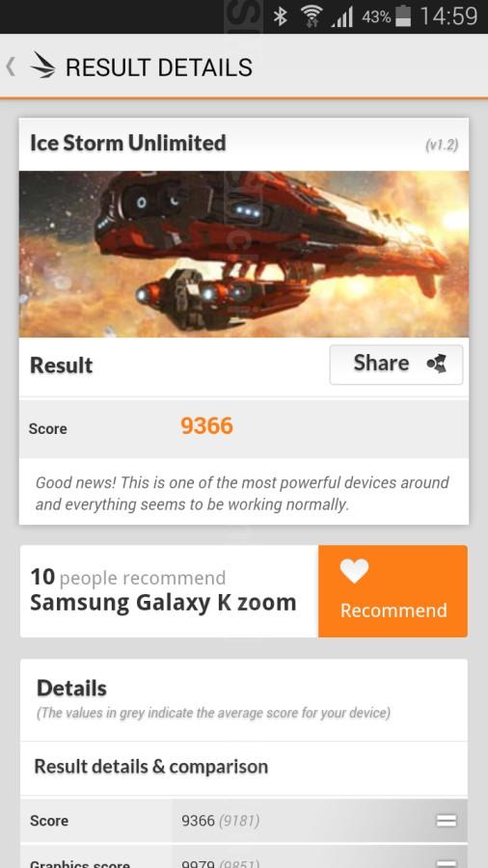Tap the orange 9366 score value
Viewport: 488px width, 868px height.
click(207, 426)
